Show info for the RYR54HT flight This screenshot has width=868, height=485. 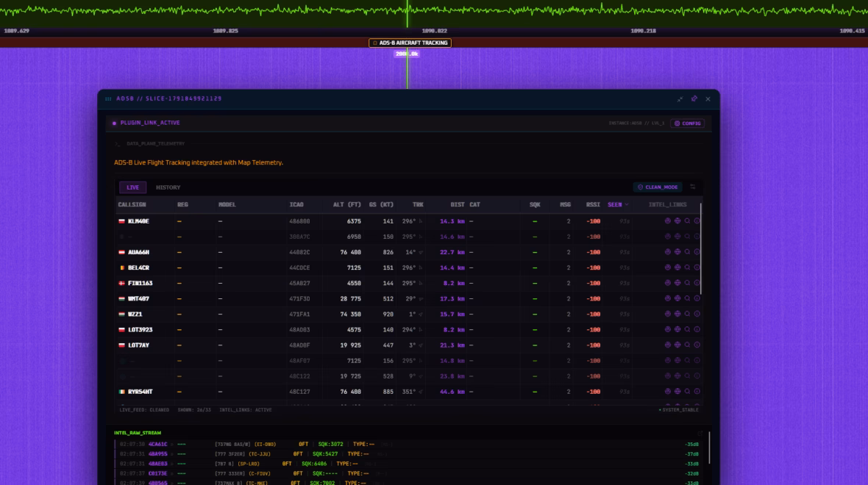tap(697, 392)
